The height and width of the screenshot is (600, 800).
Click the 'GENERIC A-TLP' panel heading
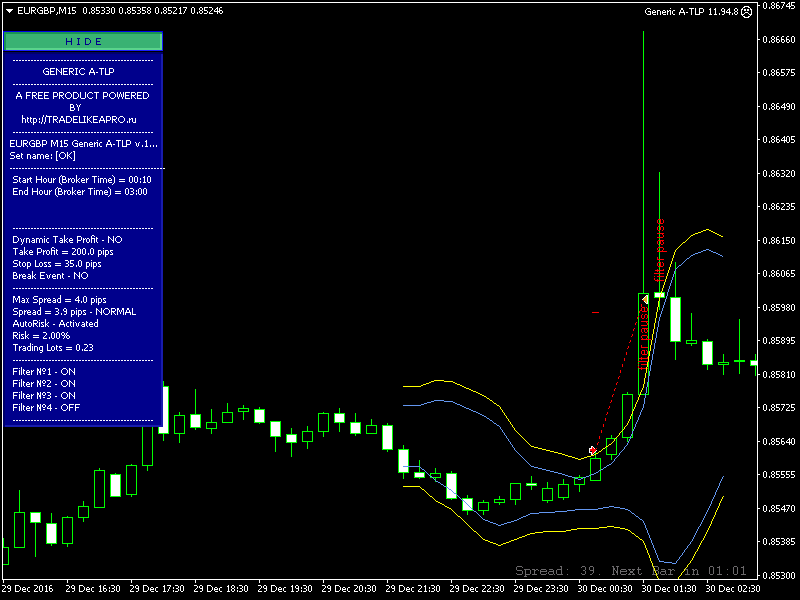[78, 72]
